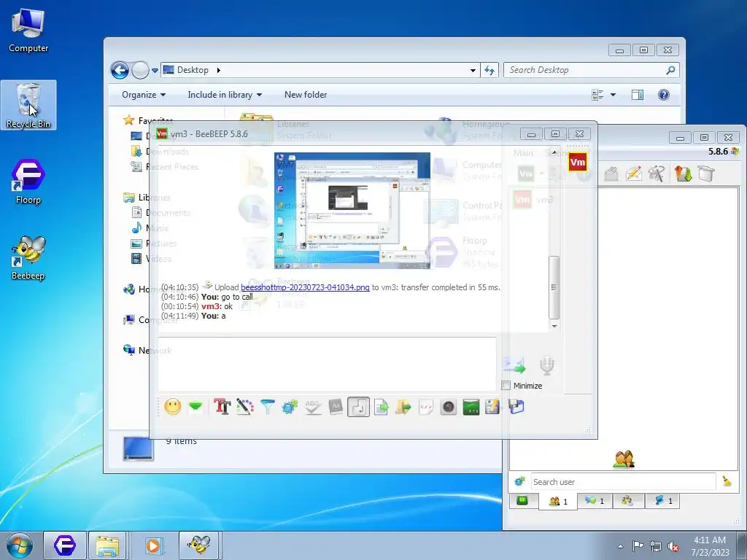Click the Search Desktop field

click(x=591, y=70)
